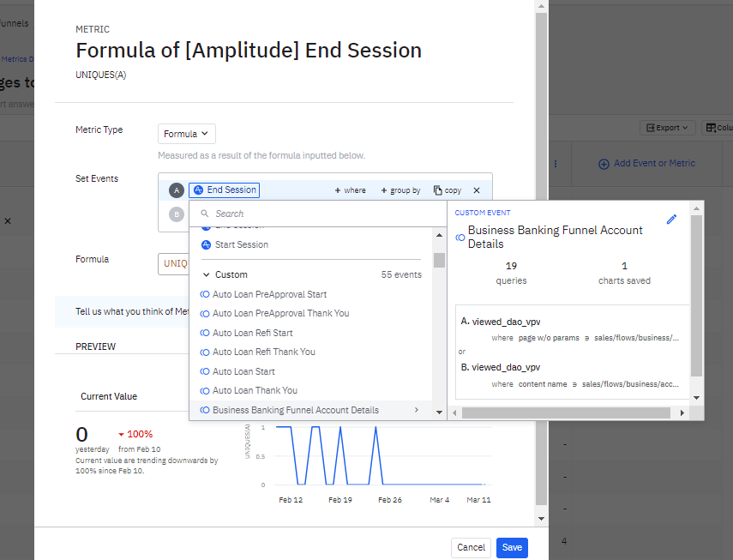Image resolution: width=733 pixels, height=560 pixels.
Task: Select Auto Loan Start custom event
Action: 243,371
